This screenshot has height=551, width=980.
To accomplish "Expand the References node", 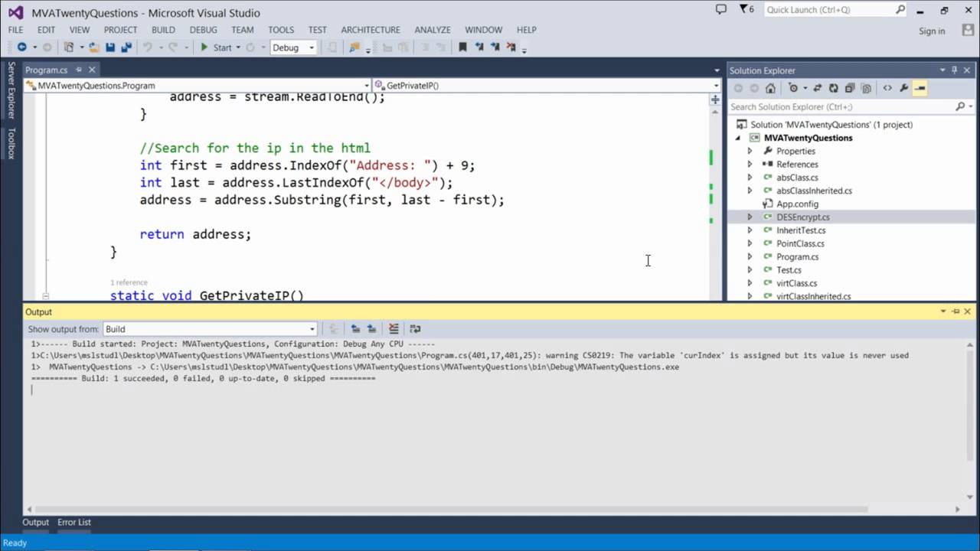I will [750, 165].
